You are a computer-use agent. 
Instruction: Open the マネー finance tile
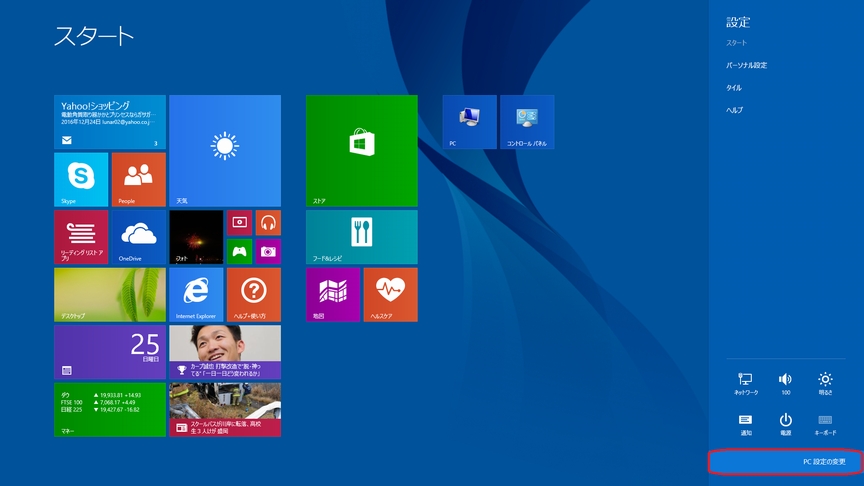click(110, 410)
